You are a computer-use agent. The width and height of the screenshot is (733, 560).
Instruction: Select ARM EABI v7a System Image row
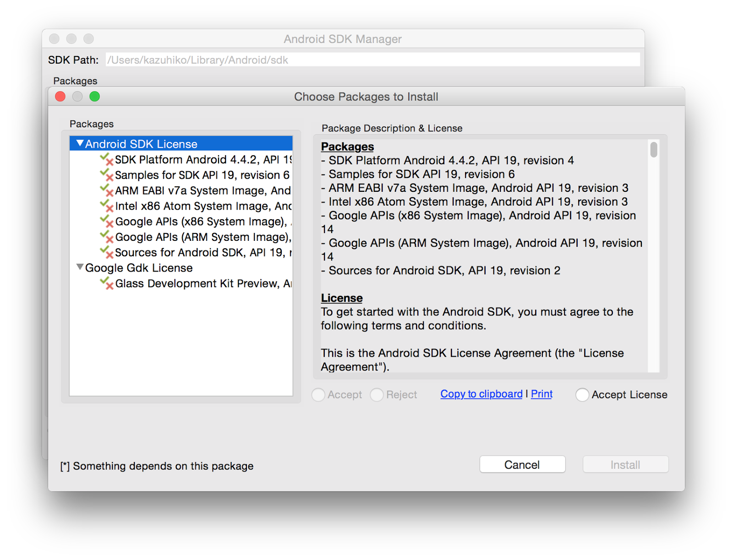tap(181, 190)
